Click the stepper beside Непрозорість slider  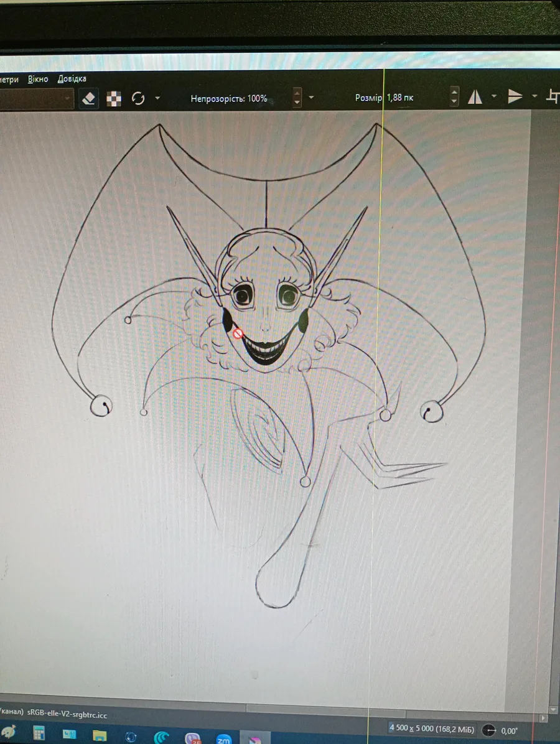click(297, 97)
